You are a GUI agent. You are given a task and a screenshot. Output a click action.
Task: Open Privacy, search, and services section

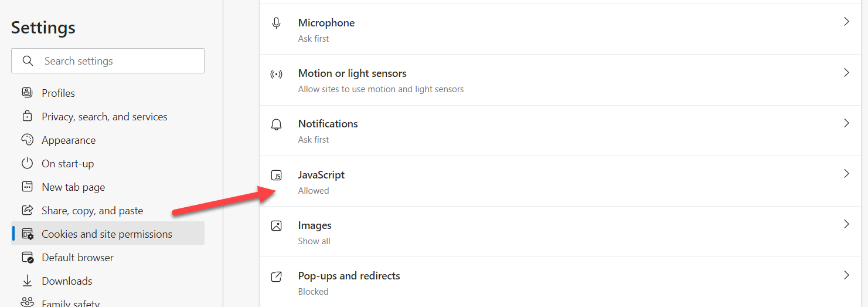(x=104, y=117)
